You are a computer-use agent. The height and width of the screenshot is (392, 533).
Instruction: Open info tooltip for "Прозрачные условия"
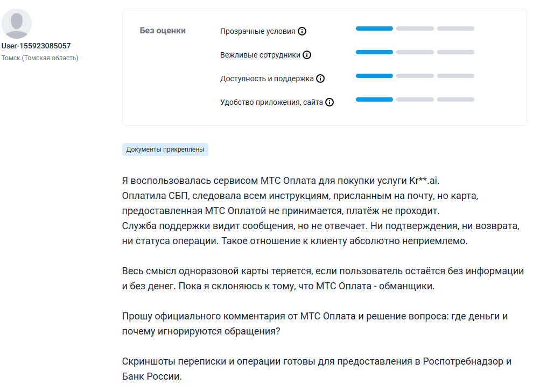[x=302, y=31]
